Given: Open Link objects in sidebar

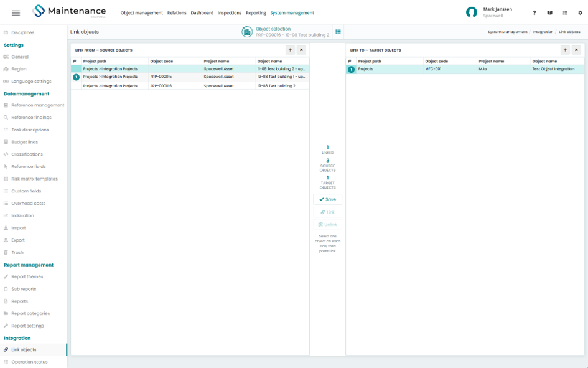Looking at the screenshot, I should point(24,349).
